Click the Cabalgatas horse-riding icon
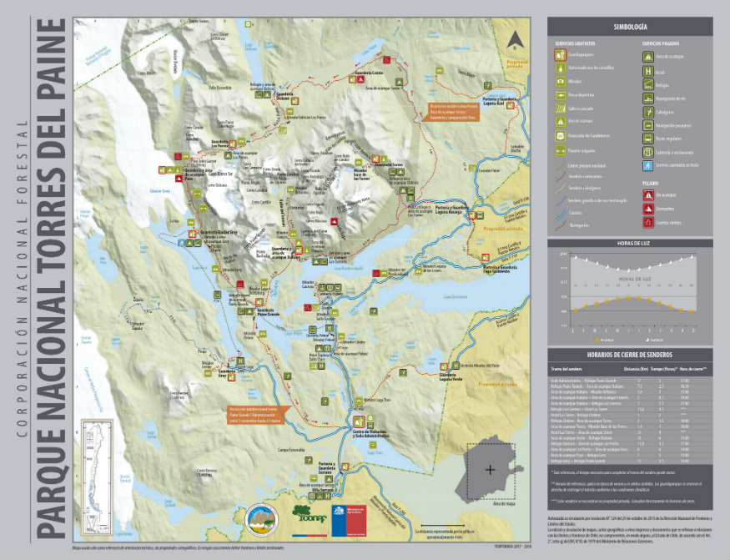 point(647,112)
